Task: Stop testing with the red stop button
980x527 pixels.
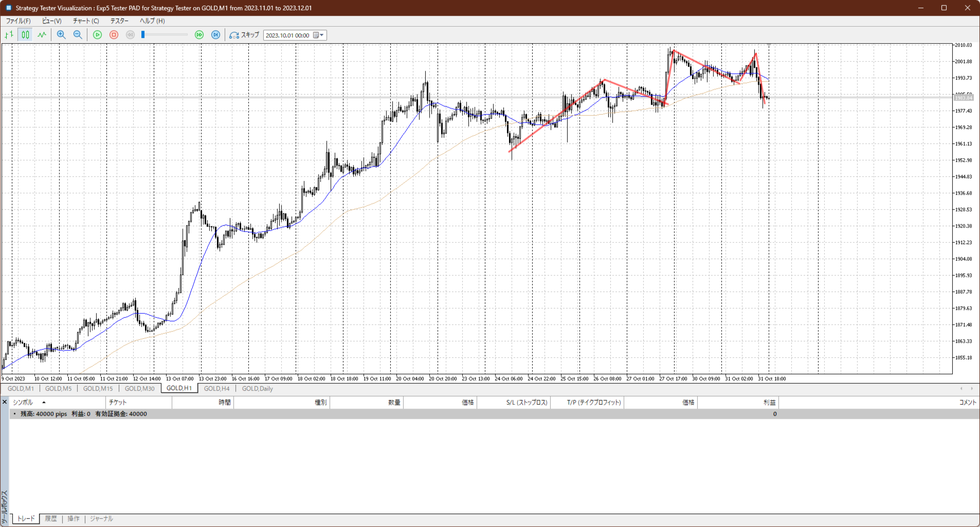Action: pyautogui.click(x=114, y=35)
